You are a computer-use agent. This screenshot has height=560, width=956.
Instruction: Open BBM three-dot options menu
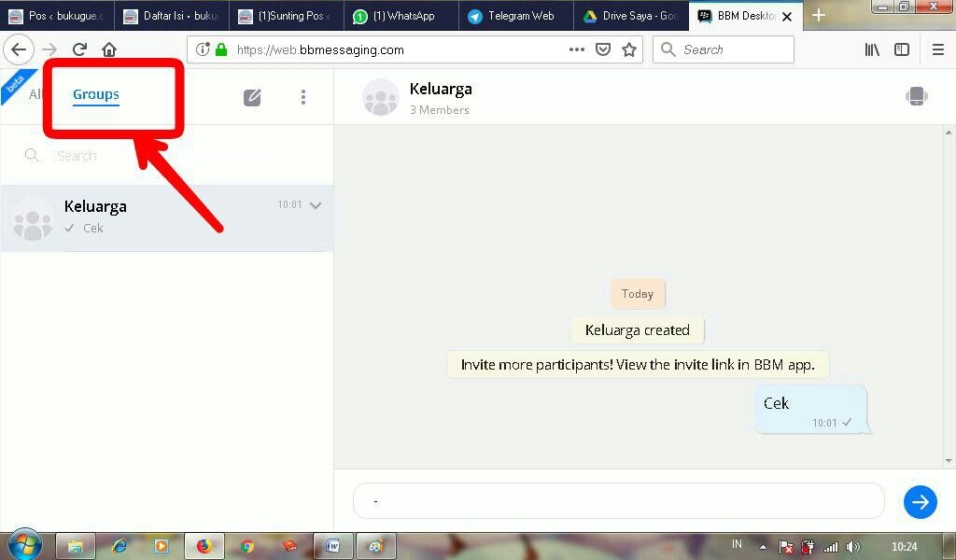point(303,97)
